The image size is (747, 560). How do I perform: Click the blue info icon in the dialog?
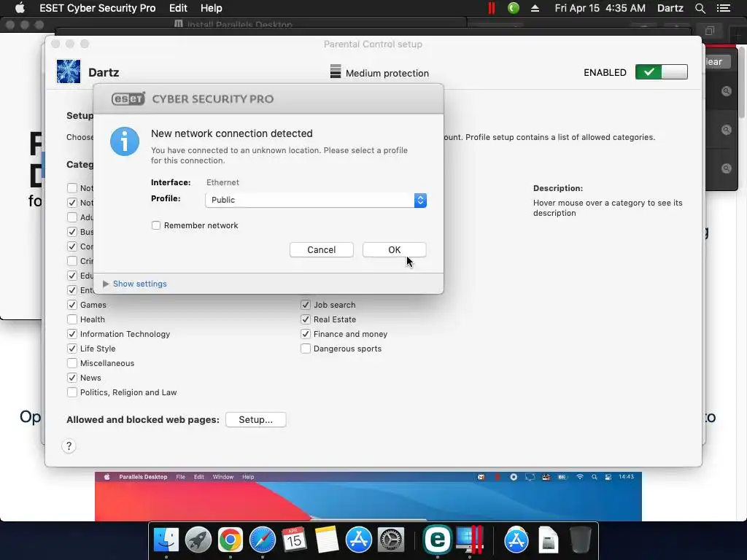[x=125, y=141]
